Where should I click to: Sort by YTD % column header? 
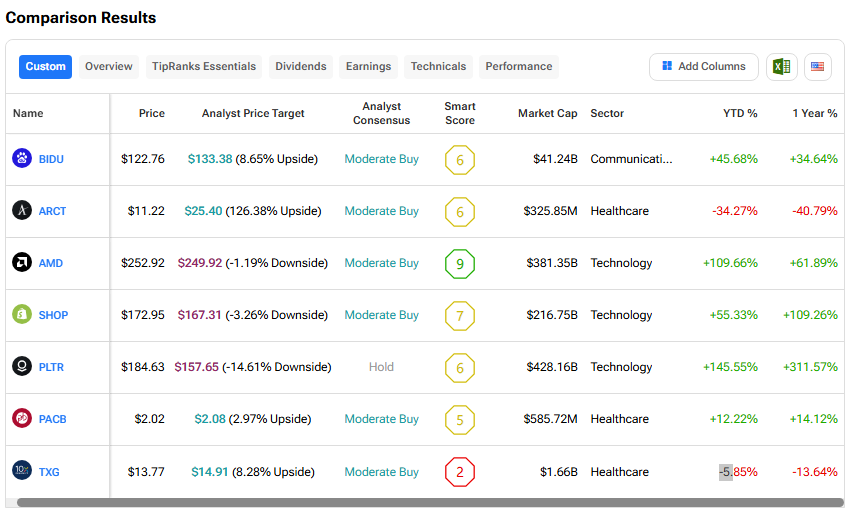click(740, 114)
